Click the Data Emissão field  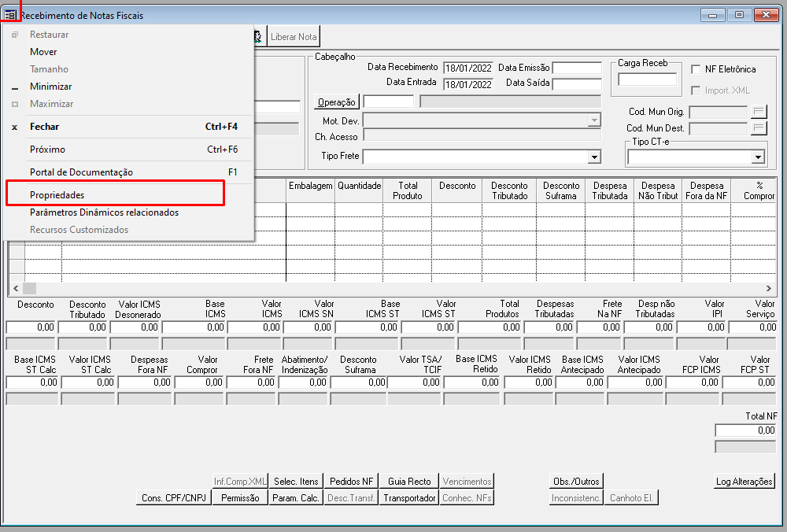click(577, 68)
